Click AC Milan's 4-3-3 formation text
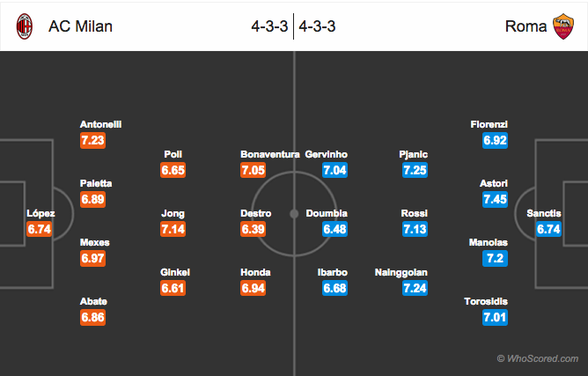The width and height of the screenshot is (588, 376). point(269,26)
